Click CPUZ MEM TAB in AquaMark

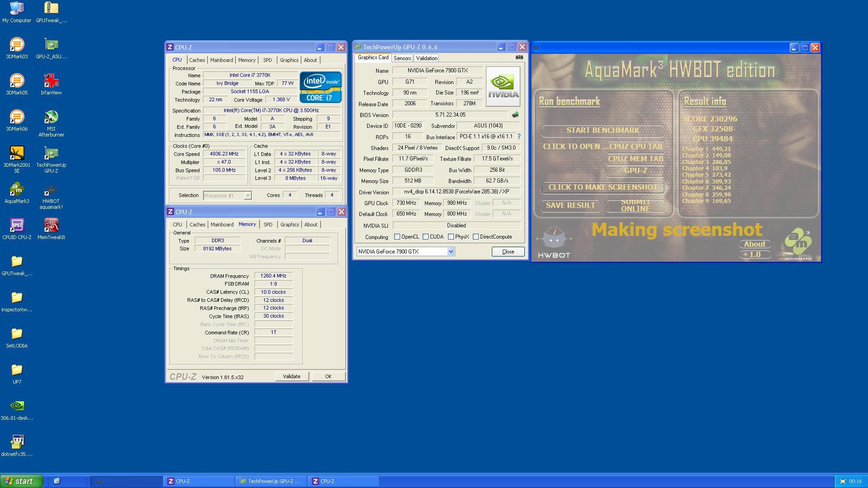[635, 159]
